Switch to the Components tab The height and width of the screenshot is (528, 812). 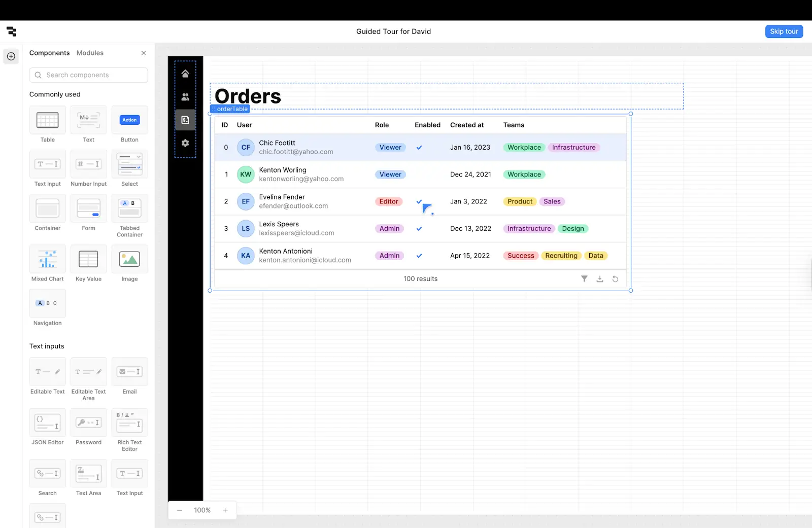[49, 53]
